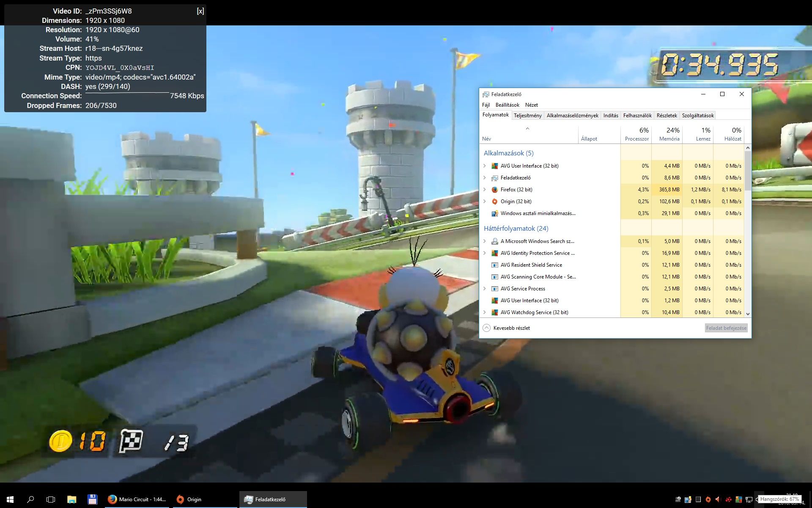Sort processes by Név column
The image size is (812, 508).
click(529, 134)
